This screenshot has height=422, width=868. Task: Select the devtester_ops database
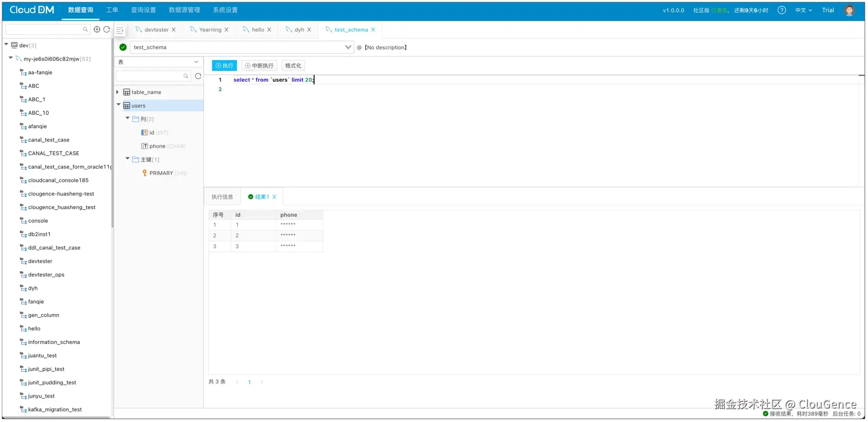pyautogui.click(x=46, y=275)
